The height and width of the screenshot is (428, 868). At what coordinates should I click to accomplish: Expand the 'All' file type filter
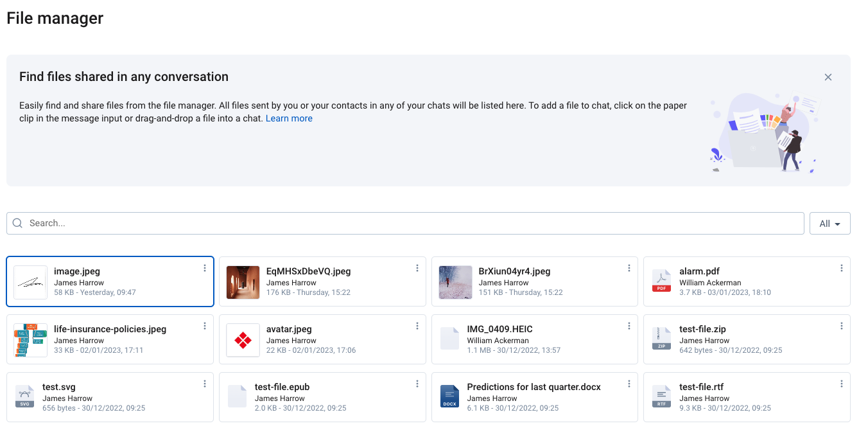pyautogui.click(x=830, y=224)
